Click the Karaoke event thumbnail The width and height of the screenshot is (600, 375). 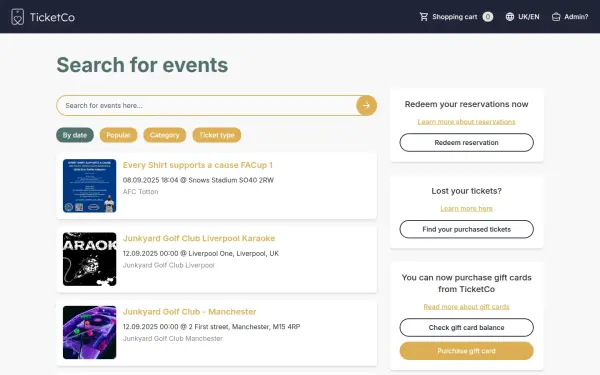coord(90,259)
